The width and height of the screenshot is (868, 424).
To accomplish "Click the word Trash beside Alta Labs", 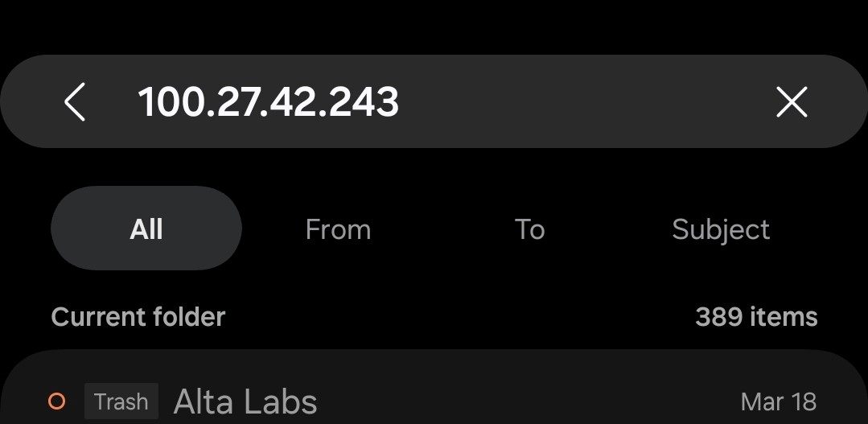I will (x=121, y=401).
